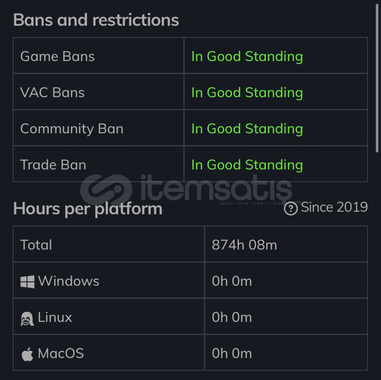This screenshot has height=380, width=381.
Task: Click the Apple MacOS icon
Action: pyautogui.click(x=27, y=354)
